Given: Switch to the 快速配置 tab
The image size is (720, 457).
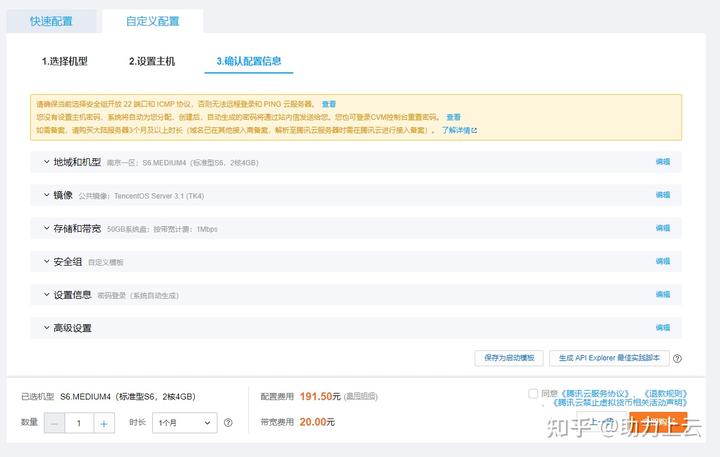Looking at the screenshot, I should (x=51, y=21).
